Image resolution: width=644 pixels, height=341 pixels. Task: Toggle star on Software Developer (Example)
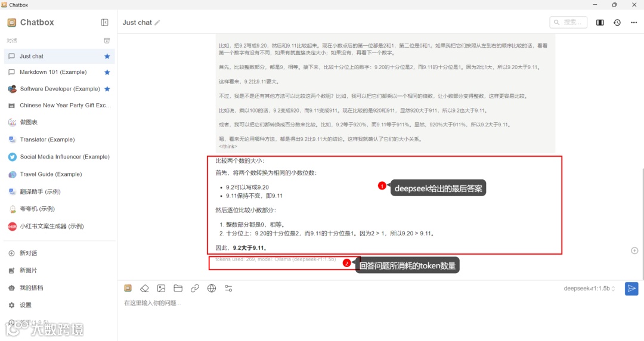107,89
